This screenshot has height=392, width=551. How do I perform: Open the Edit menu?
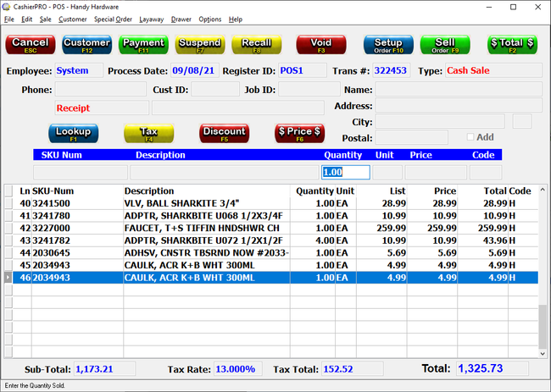click(x=27, y=19)
